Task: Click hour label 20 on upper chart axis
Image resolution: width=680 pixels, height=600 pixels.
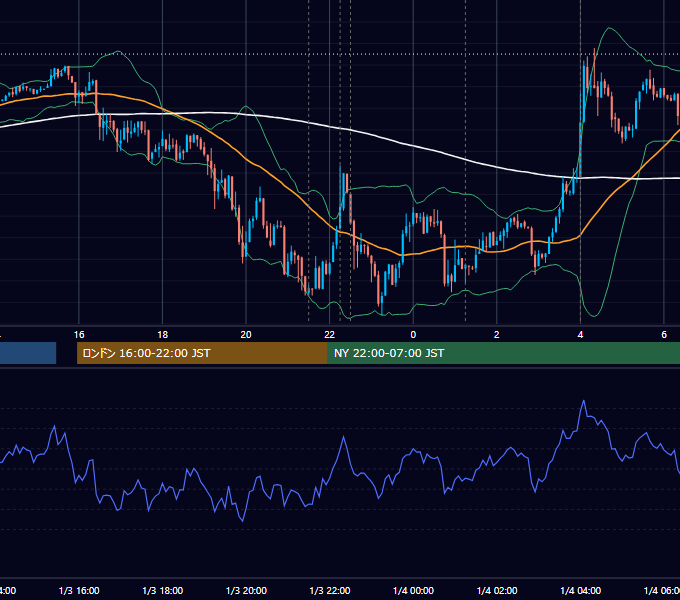Action: tap(246, 335)
